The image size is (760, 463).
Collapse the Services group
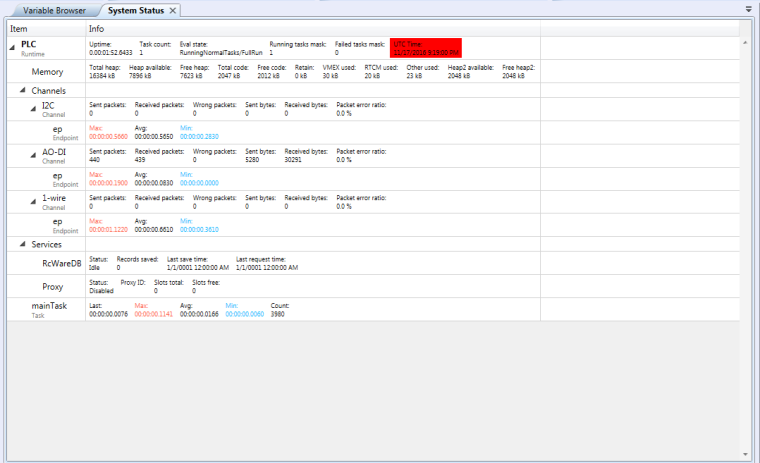(23, 244)
